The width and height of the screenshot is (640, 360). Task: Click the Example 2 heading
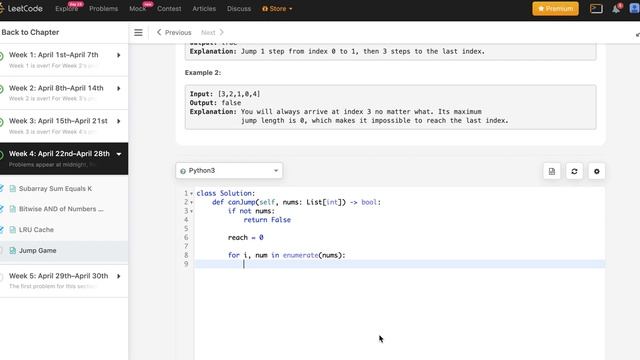pyautogui.click(x=202, y=73)
